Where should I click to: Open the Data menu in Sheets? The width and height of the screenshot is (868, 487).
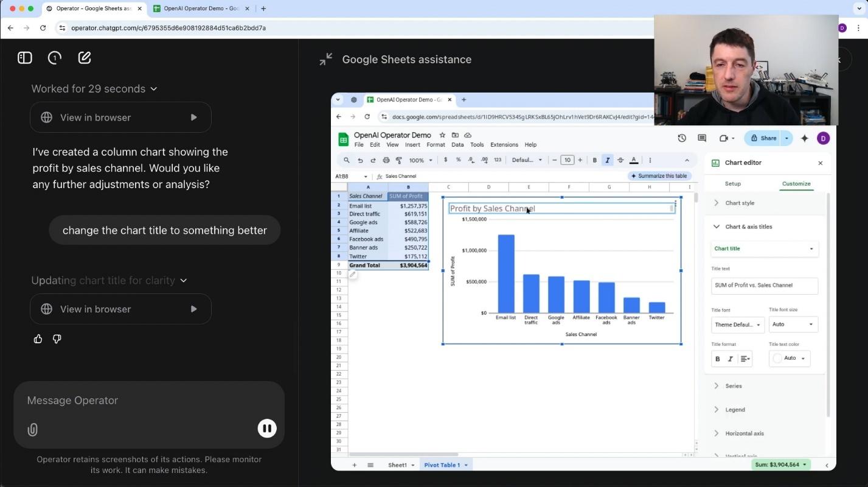click(x=457, y=145)
